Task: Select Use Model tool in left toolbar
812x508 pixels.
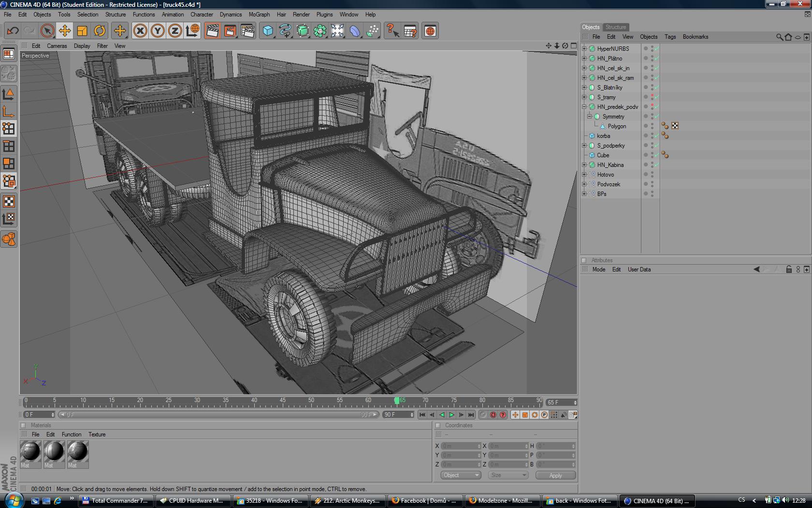Action: click(x=9, y=94)
